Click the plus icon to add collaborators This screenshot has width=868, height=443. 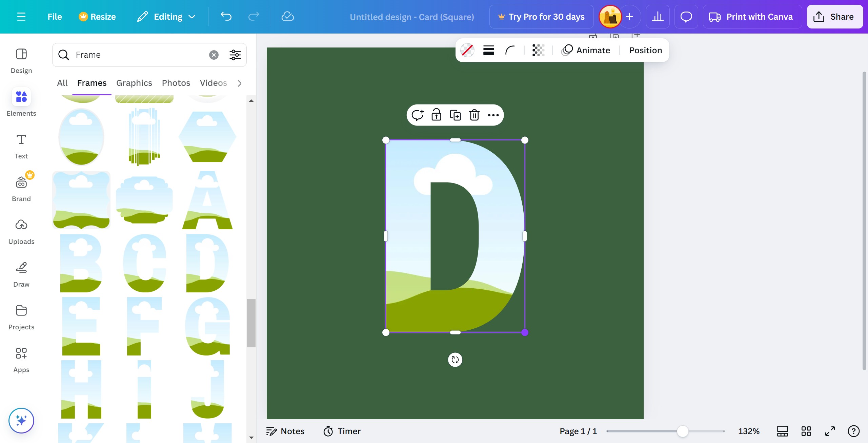(629, 17)
